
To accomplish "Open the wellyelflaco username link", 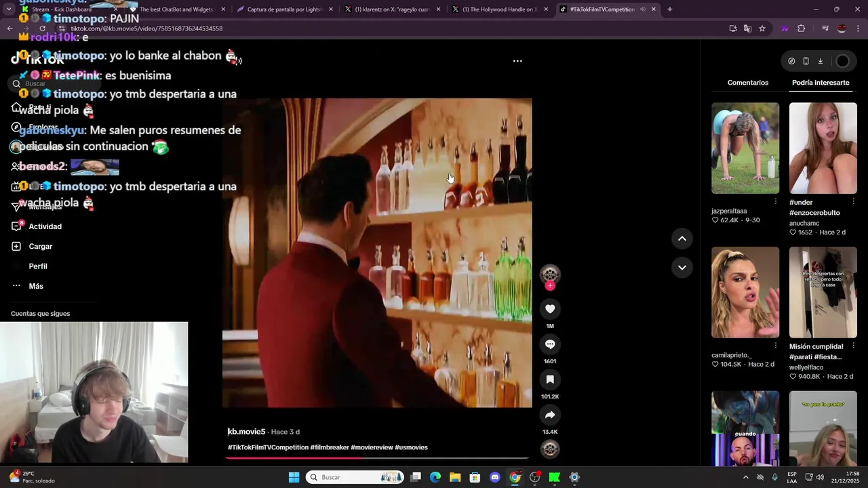I will point(806,367).
